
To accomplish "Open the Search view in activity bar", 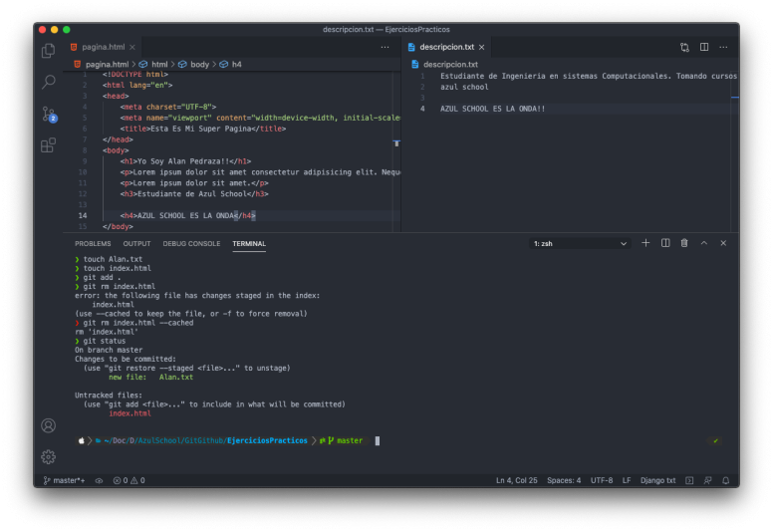I will (48, 82).
